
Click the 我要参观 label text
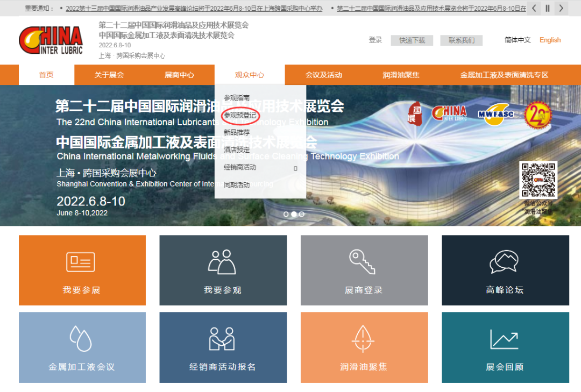tap(223, 290)
